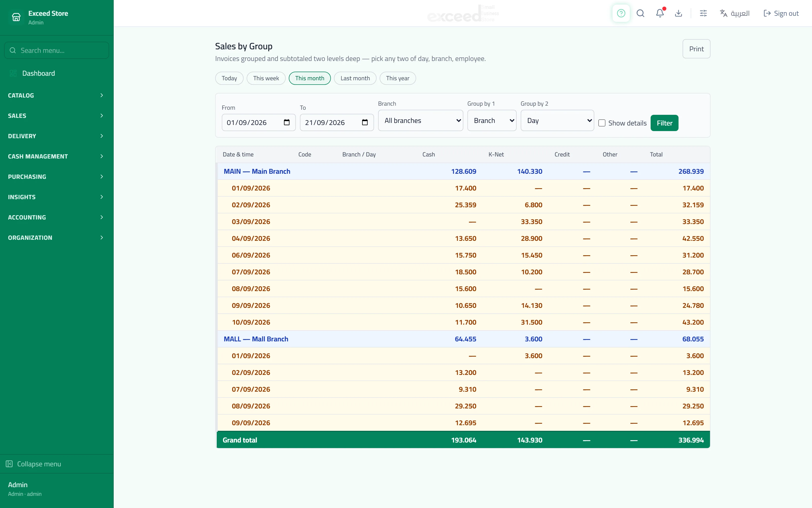
Task: Open the help question-mark icon
Action: point(621,13)
